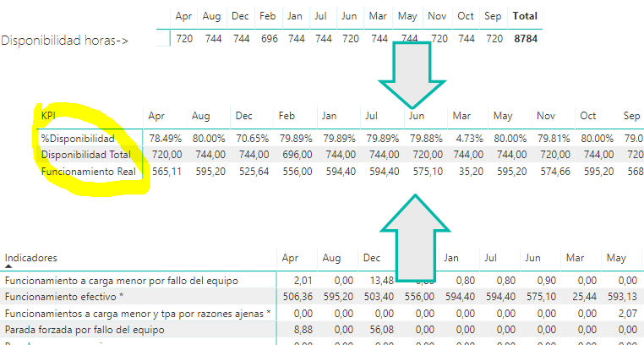Select the Funcionamiento efectivo * row

click(320, 297)
